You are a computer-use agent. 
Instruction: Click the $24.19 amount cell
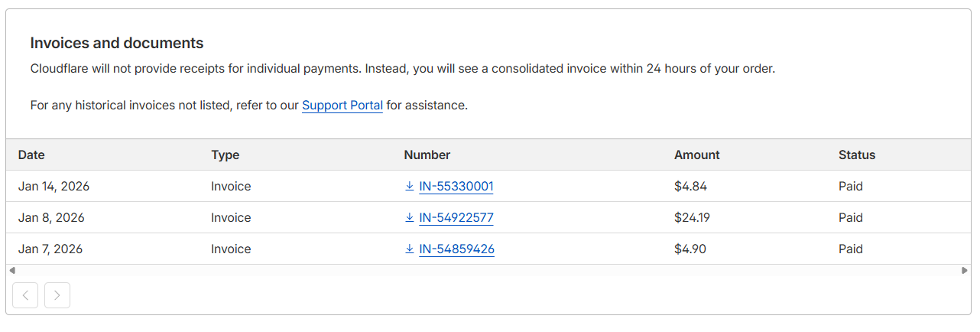pyautogui.click(x=692, y=218)
